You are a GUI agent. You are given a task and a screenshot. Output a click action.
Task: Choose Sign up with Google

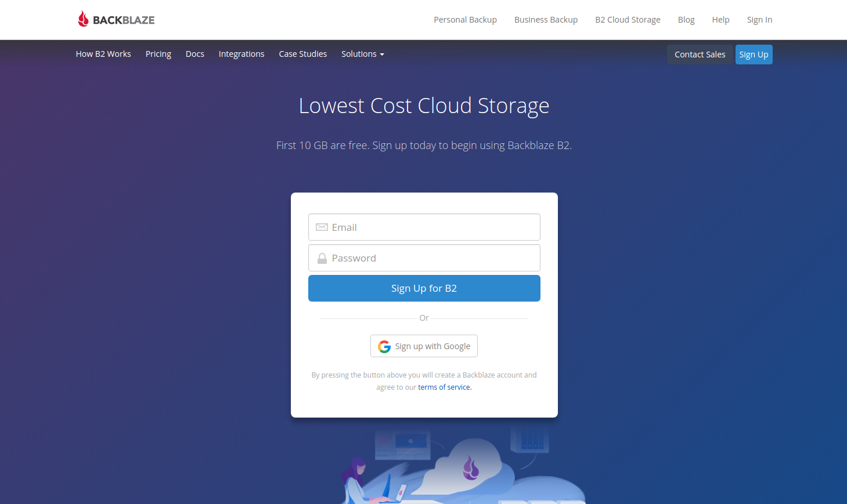pos(424,346)
